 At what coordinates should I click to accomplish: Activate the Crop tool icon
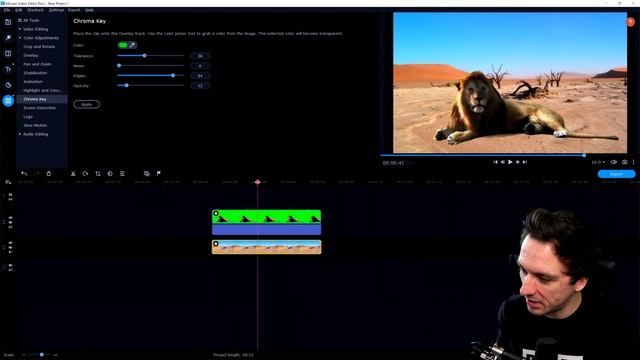pyautogui.click(x=98, y=173)
